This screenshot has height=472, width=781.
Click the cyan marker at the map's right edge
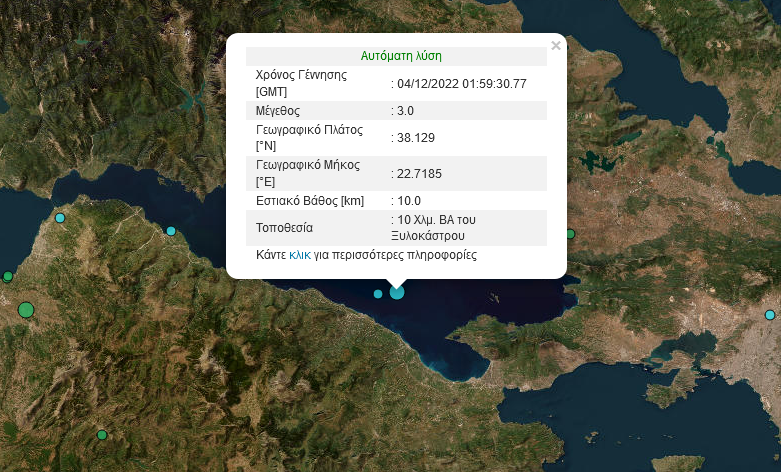pyautogui.click(x=770, y=315)
